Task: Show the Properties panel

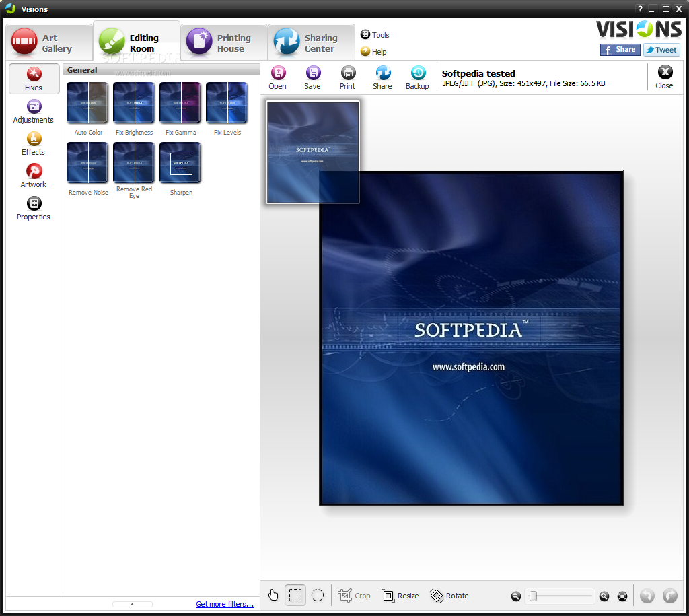Action: click(x=34, y=209)
